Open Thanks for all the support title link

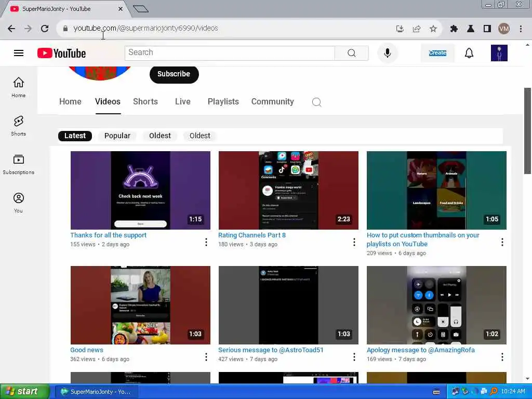(x=108, y=235)
